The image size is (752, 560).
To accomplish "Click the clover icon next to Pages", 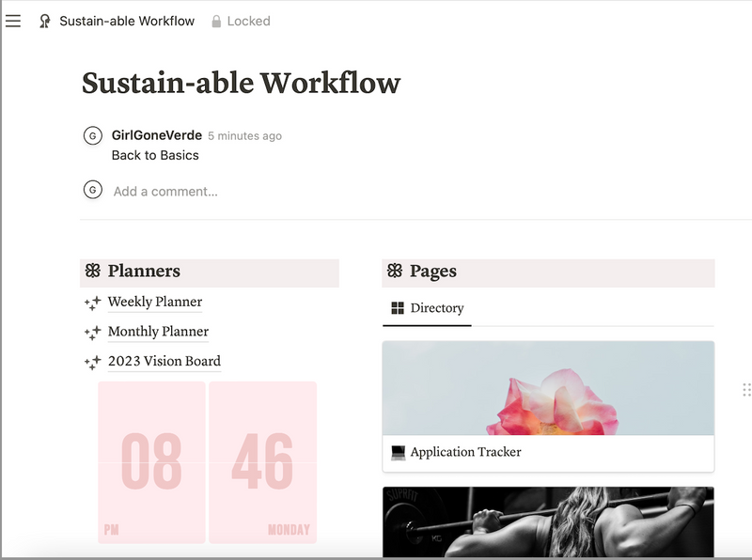I will [x=395, y=271].
